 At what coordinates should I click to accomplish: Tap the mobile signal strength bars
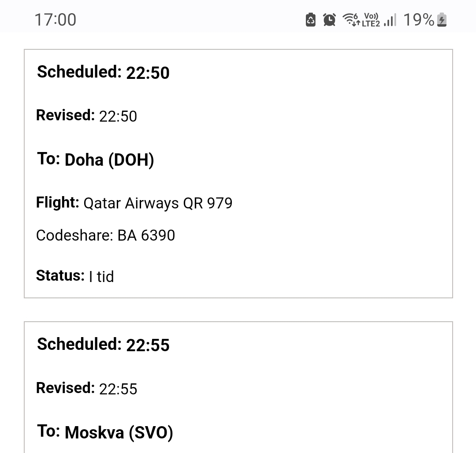click(x=390, y=20)
